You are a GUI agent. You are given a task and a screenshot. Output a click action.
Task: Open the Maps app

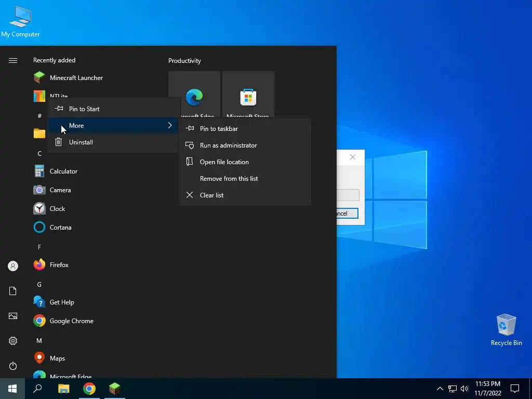57,358
